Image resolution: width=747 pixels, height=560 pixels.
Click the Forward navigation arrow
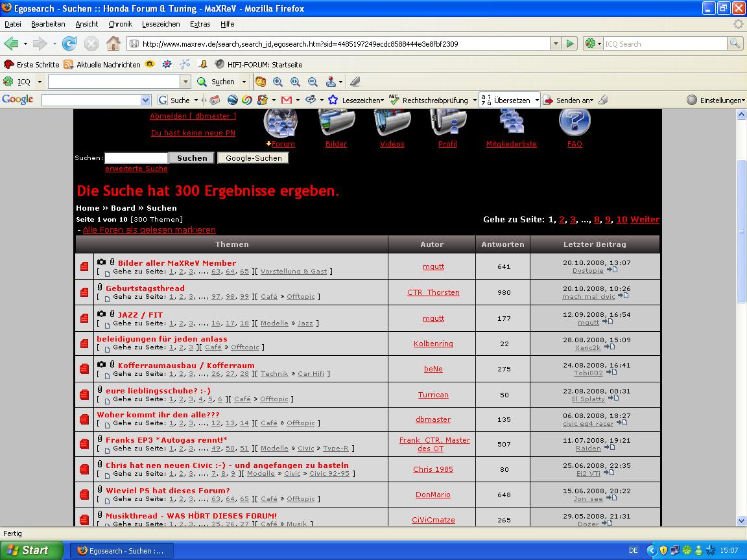[x=40, y=44]
